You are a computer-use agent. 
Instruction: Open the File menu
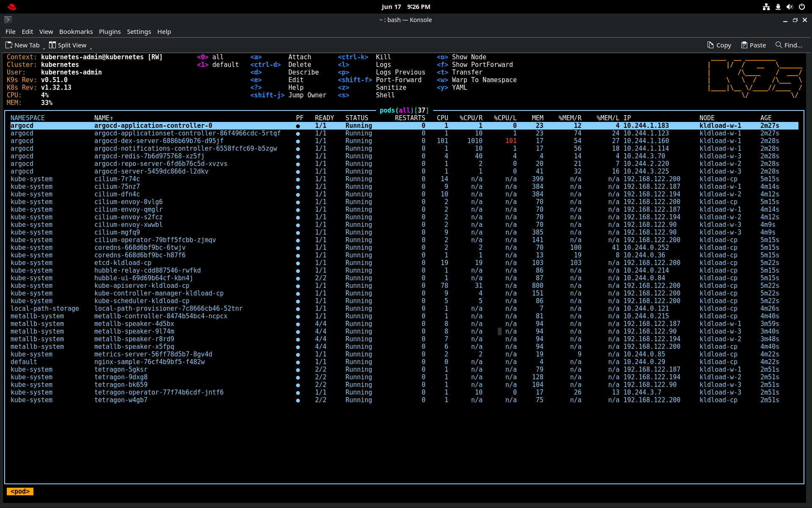(x=11, y=32)
